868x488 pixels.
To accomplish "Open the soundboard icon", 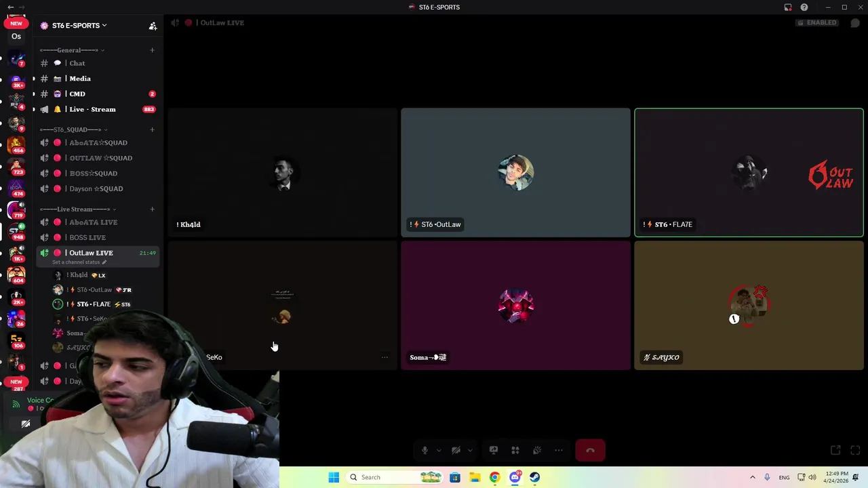I will [x=537, y=450].
